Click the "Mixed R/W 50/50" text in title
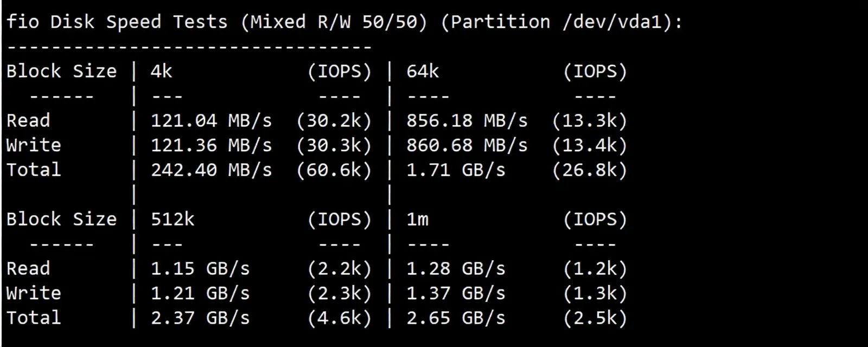 334,22
